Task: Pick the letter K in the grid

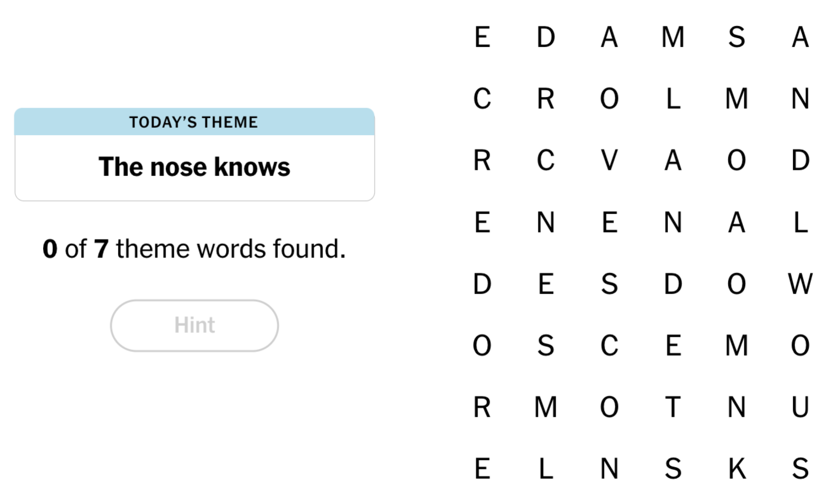Action: coord(737,468)
